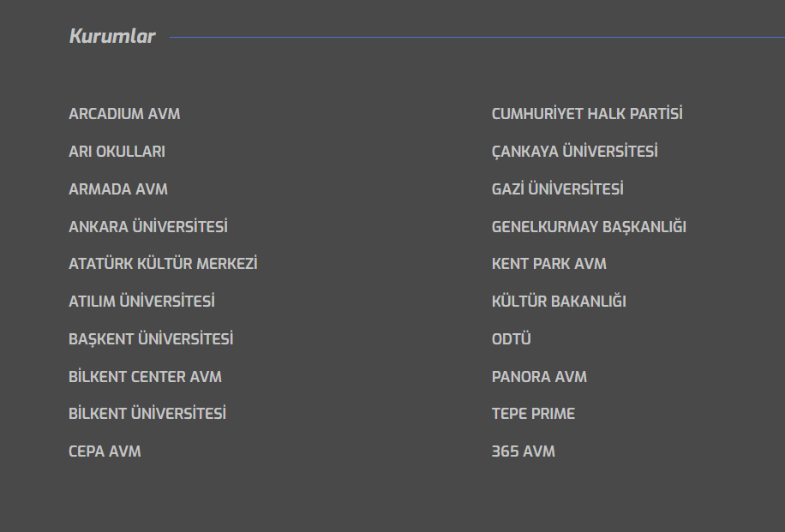
Task: Click CUMHURİYET HALK PARTİSİ link
Action: click(x=587, y=114)
